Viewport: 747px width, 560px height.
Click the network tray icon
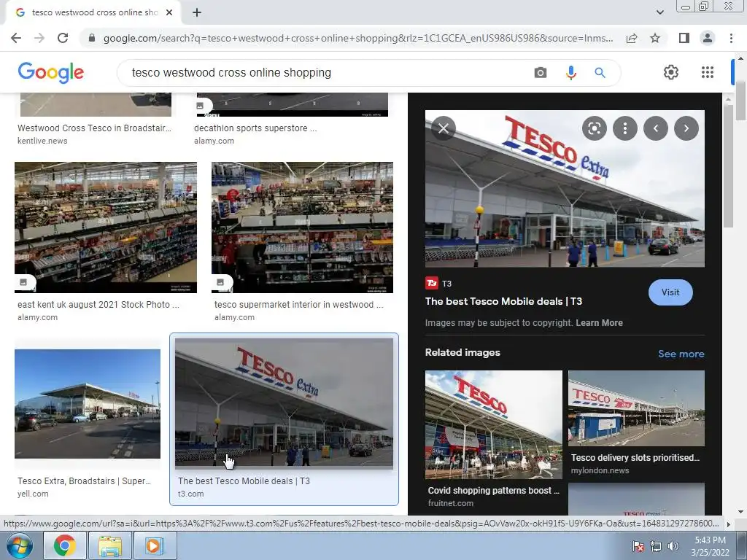click(656, 546)
